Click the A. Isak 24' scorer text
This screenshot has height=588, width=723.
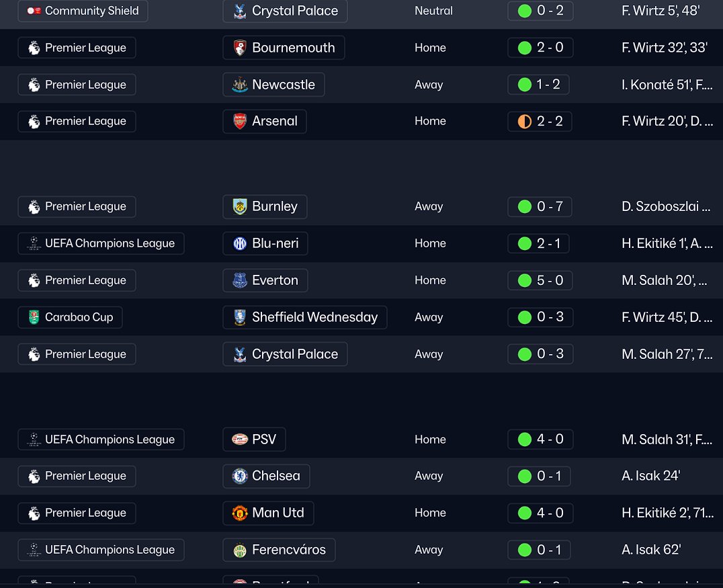pos(650,476)
